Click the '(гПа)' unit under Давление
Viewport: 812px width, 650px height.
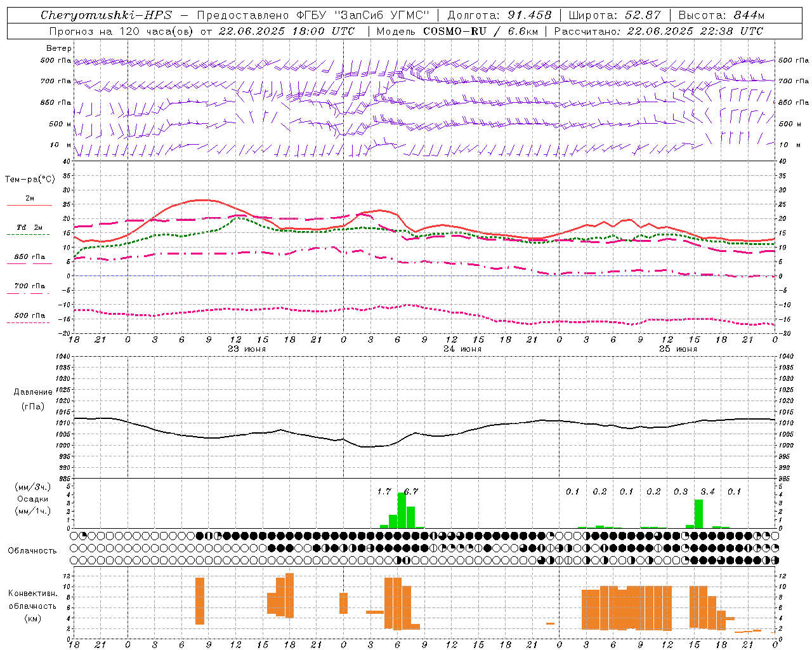[33, 406]
